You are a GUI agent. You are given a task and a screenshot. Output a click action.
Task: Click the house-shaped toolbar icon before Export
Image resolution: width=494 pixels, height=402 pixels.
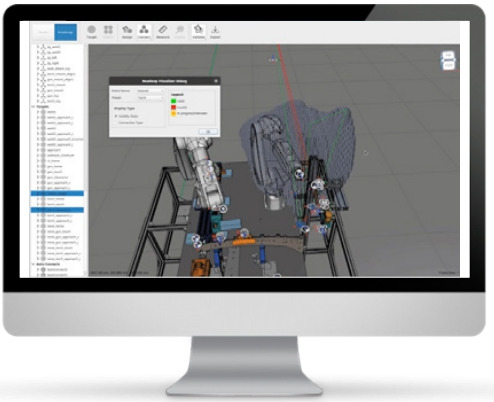198,32
